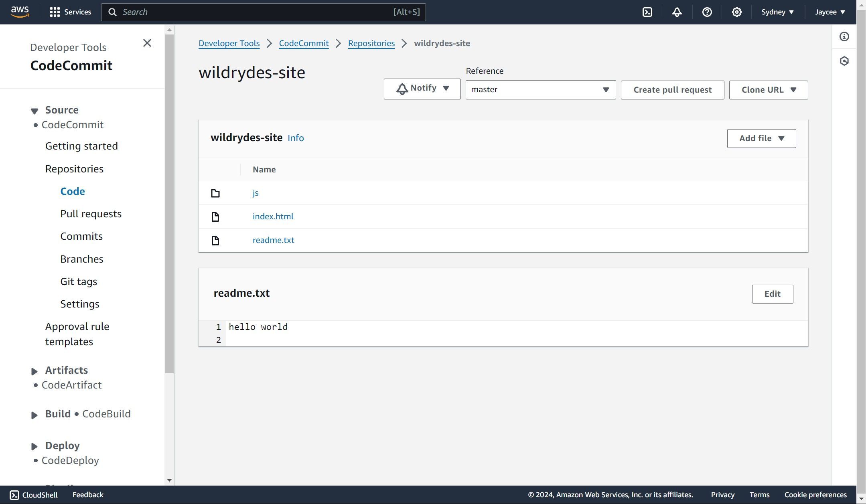Open the Clone URL dropdown
The image size is (866, 504).
click(x=768, y=90)
